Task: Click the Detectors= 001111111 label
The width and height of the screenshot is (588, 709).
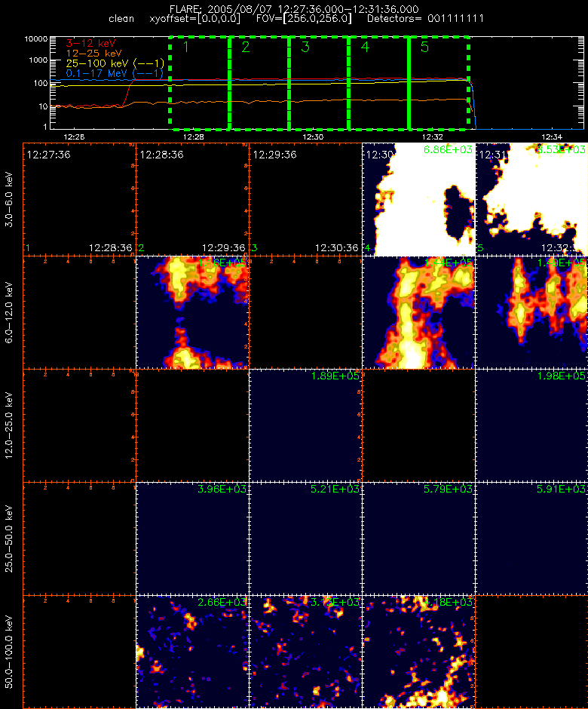Action: (x=425, y=19)
